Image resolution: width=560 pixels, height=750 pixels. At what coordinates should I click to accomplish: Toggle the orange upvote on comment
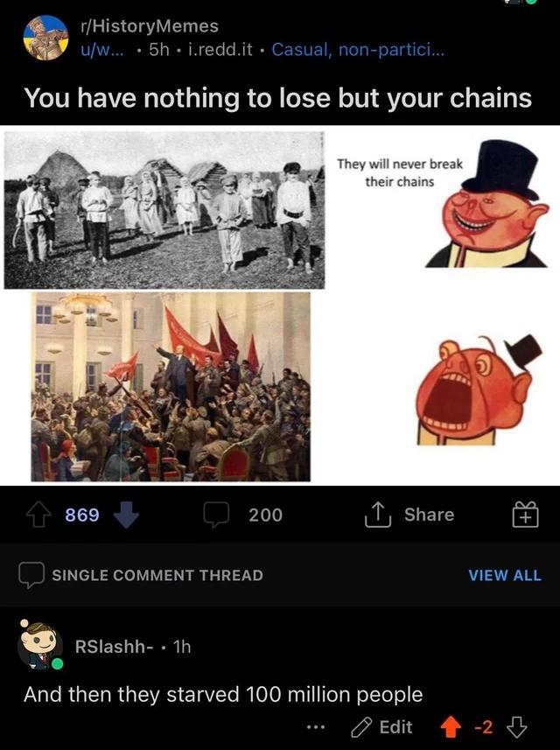450,727
